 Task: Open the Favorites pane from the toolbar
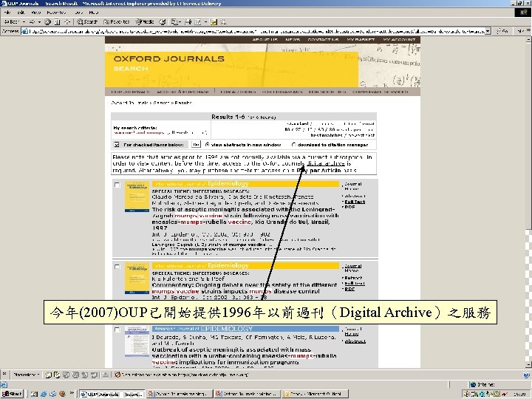117,21
